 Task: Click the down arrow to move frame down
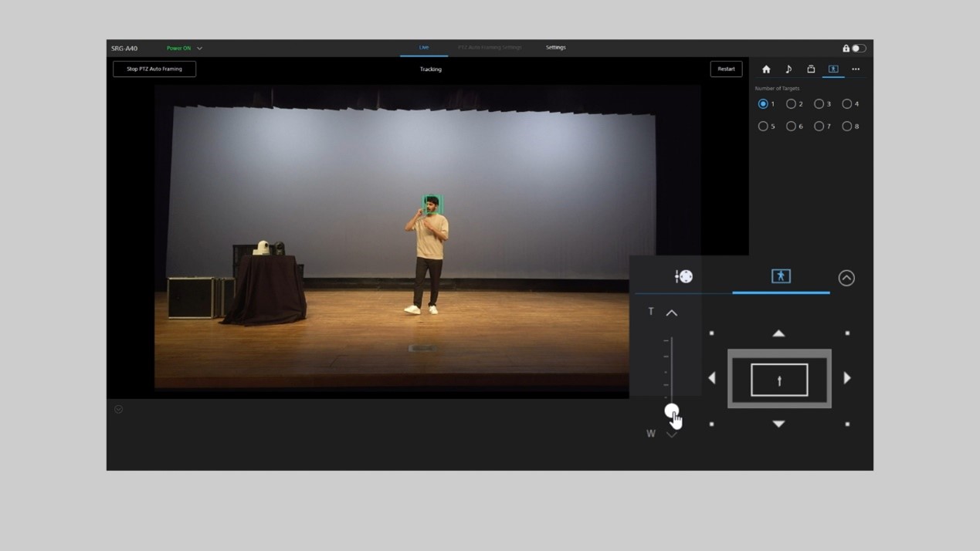(778, 424)
